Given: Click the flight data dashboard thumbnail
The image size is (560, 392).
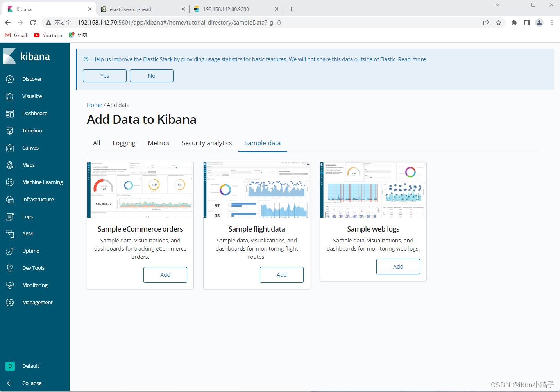Looking at the screenshot, I should [x=257, y=190].
